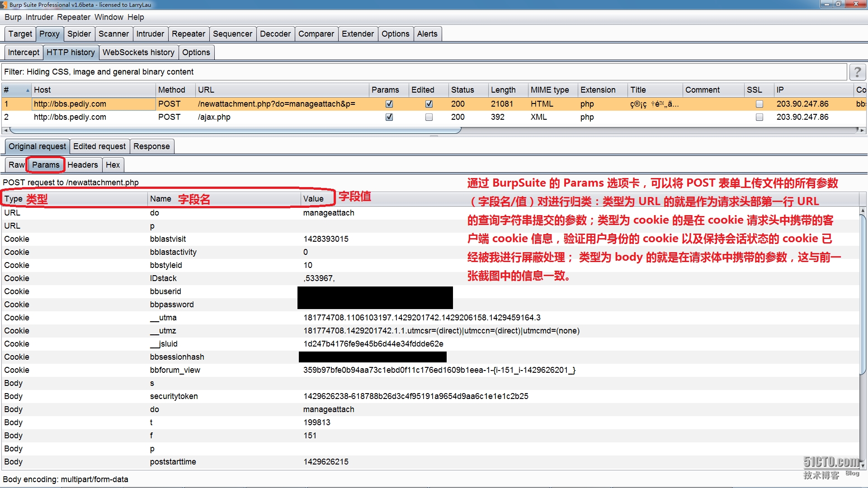Image resolution: width=868 pixels, height=488 pixels.
Task: Select the securitytoken body parameter row
Action: [x=430, y=396]
